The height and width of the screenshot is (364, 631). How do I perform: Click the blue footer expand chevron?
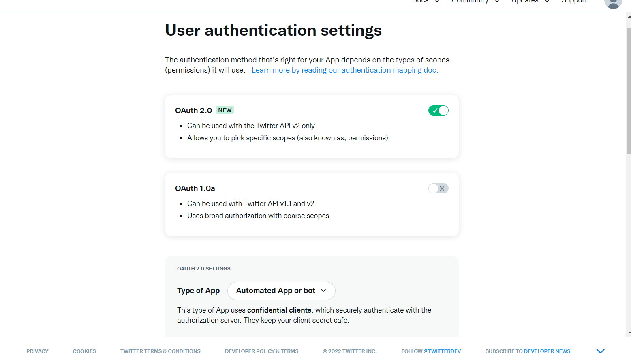(x=600, y=351)
